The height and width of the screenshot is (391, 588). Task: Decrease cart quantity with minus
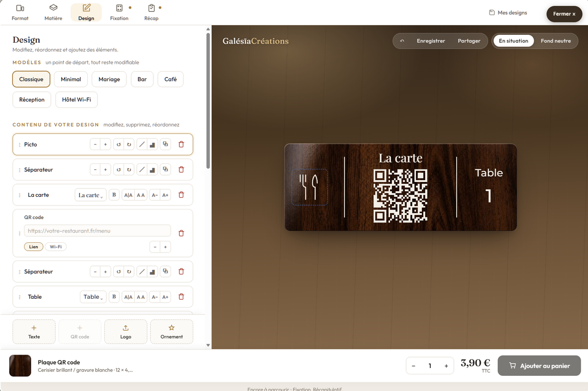click(x=414, y=366)
